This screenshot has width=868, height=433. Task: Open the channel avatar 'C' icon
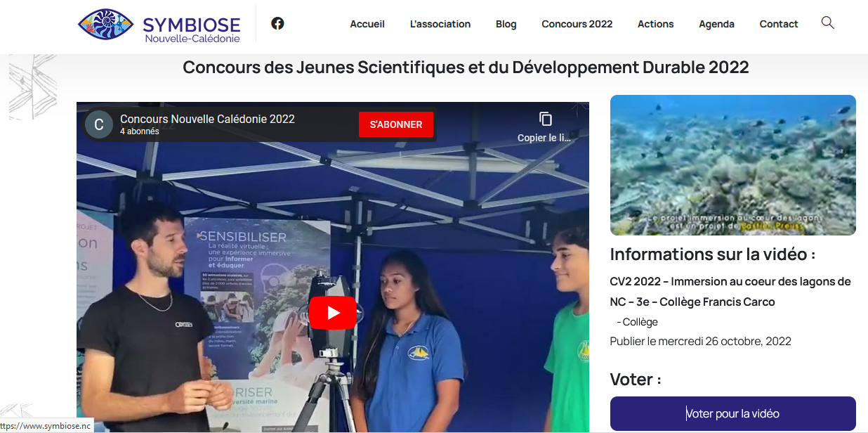(99, 124)
